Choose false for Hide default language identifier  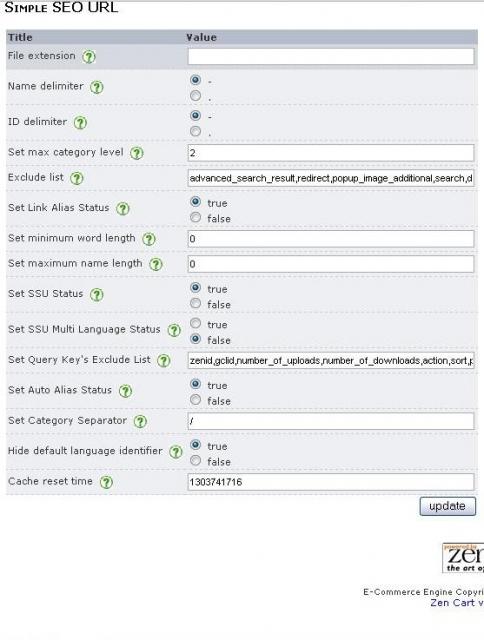pos(196,461)
